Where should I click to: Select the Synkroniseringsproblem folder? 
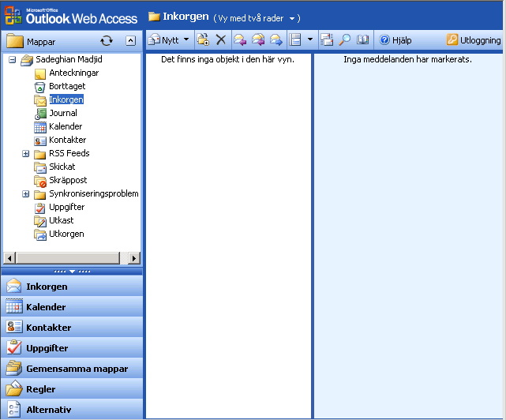[x=94, y=193]
